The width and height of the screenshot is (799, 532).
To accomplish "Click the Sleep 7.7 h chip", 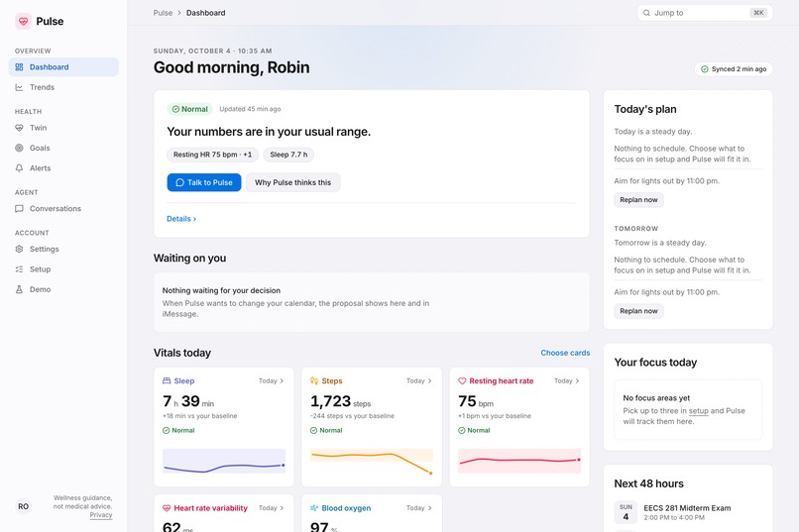I will tap(288, 155).
